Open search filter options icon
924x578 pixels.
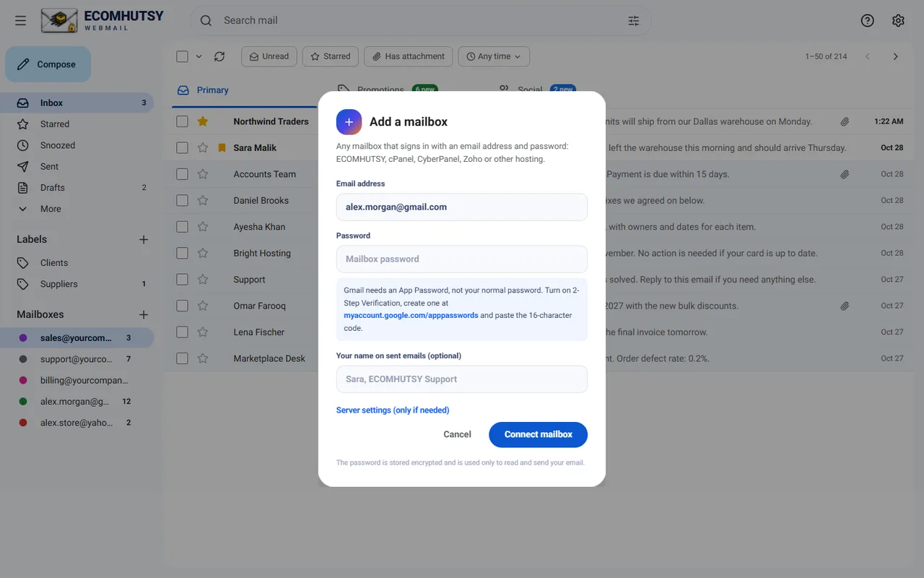coord(634,20)
